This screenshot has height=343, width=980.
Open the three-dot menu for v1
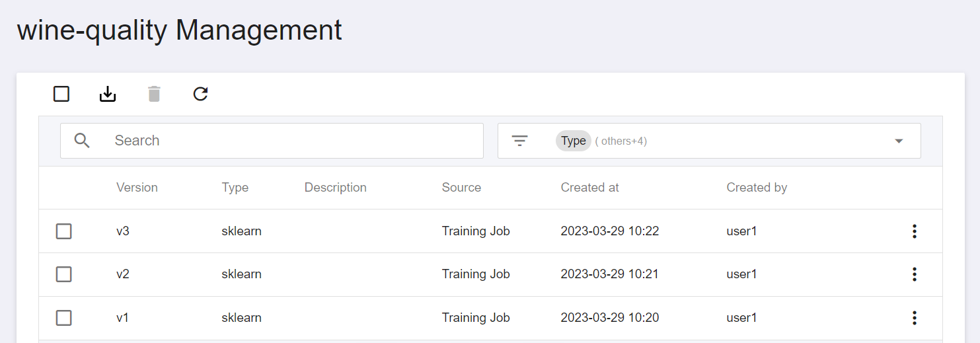[x=915, y=318]
